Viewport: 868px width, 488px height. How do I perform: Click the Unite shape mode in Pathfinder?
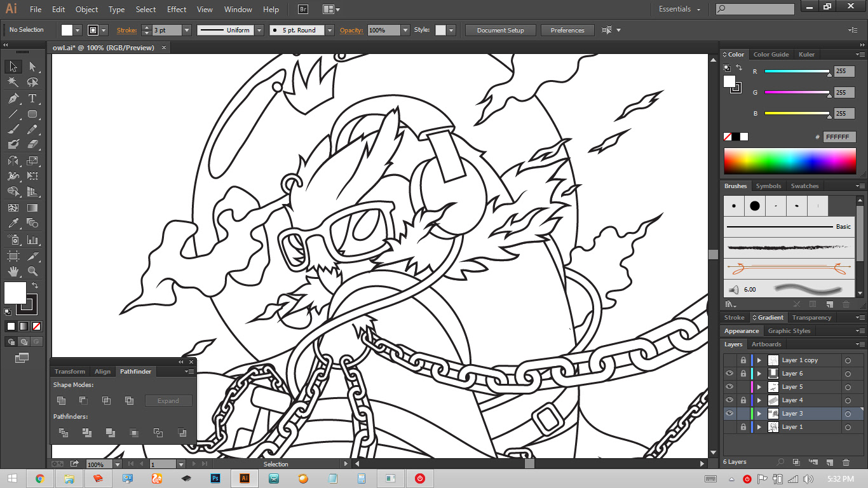(x=61, y=401)
